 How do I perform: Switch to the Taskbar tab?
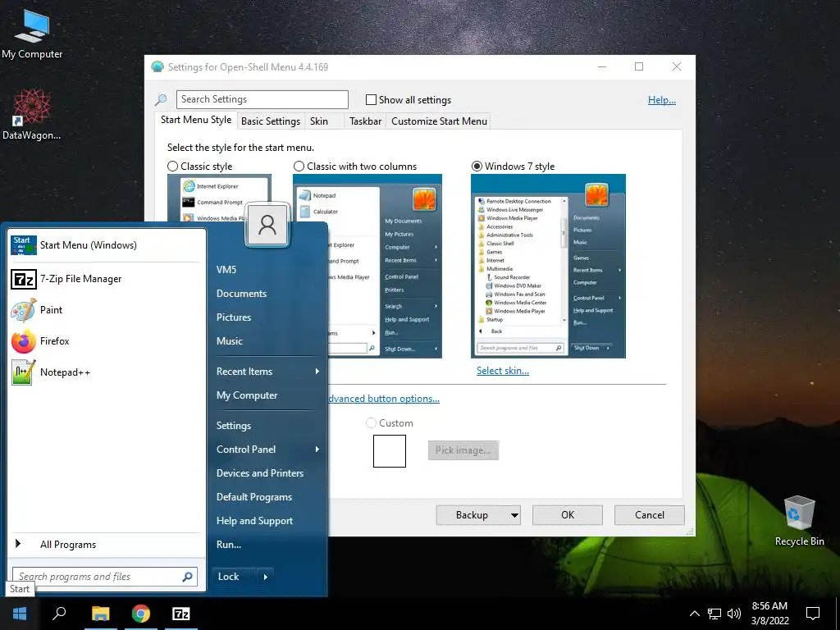tap(365, 121)
